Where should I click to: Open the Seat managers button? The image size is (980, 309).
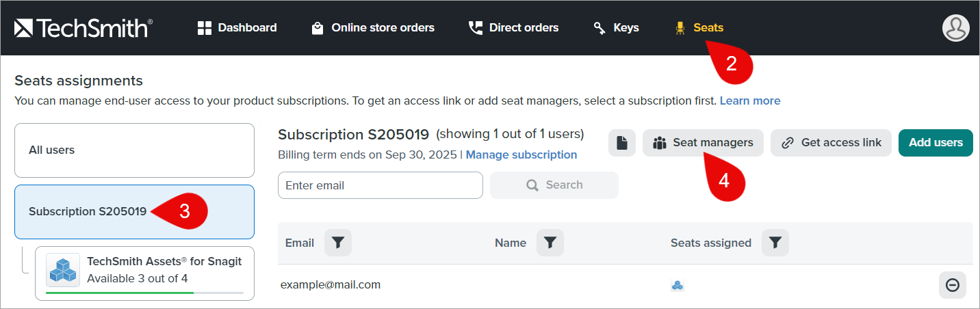703,143
